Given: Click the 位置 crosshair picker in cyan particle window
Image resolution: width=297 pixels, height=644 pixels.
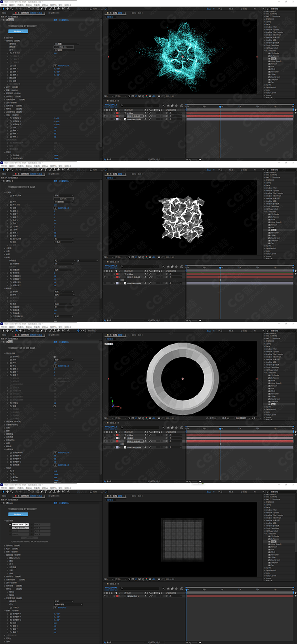Looking at the screenshot, I should coord(55,65).
